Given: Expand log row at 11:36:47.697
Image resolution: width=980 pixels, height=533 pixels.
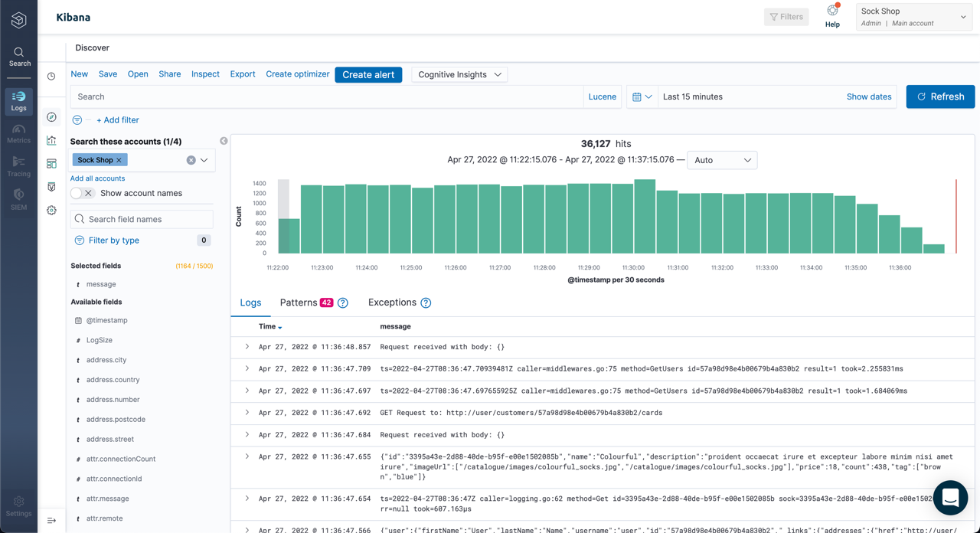Looking at the screenshot, I should click(x=247, y=391).
